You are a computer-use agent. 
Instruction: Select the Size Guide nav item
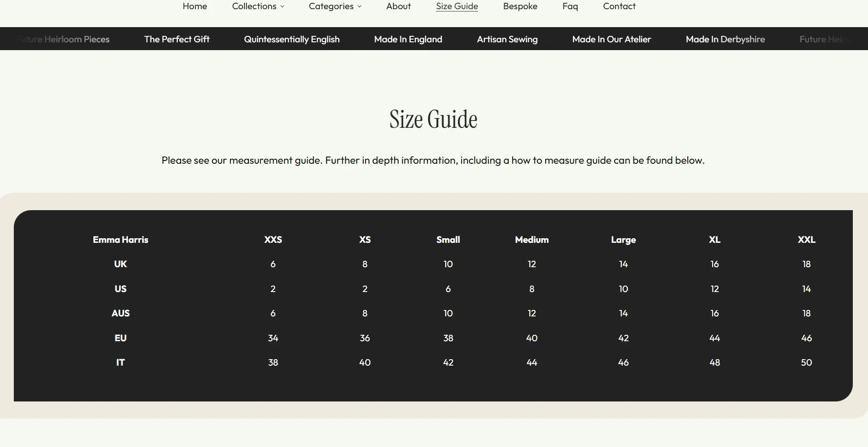[457, 6]
